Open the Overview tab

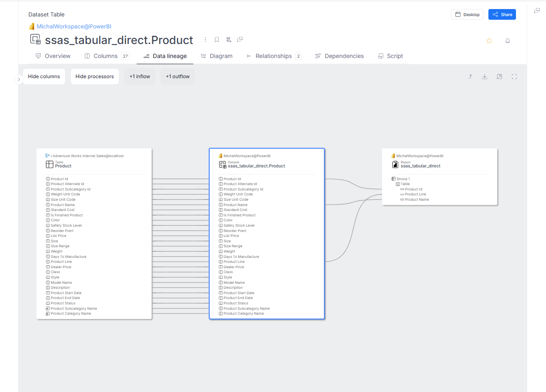tap(53, 56)
